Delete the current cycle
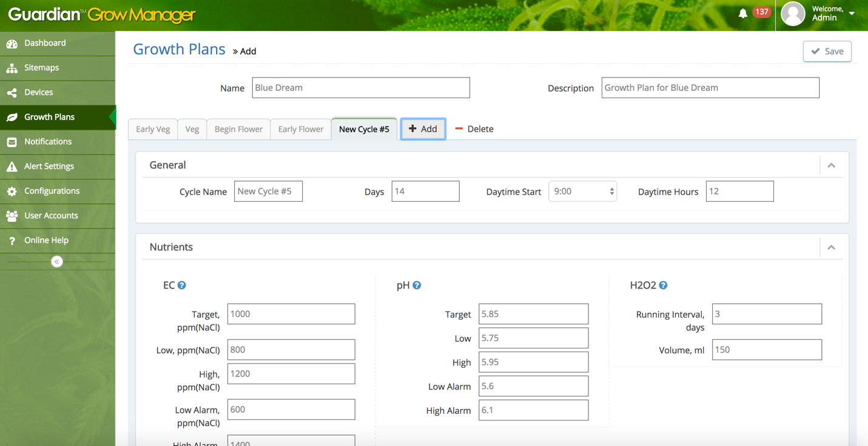Image resolution: width=868 pixels, height=446 pixels. point(473,128)
